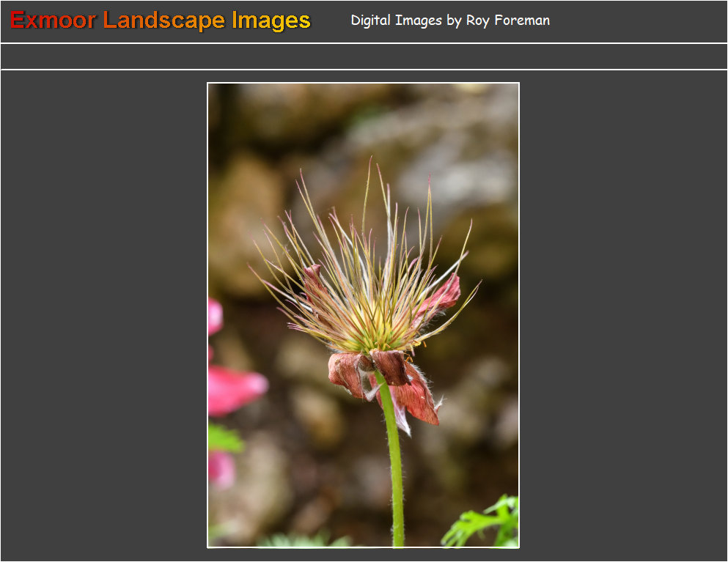Click the green foliage at photo's bottom-left
This screenshot has height=562, width=728.
224,438
